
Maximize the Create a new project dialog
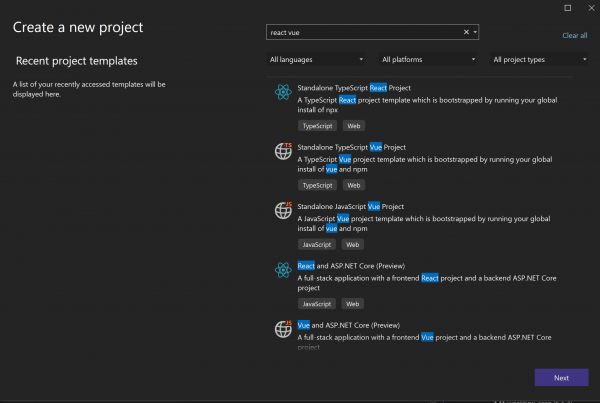(567, 8)
